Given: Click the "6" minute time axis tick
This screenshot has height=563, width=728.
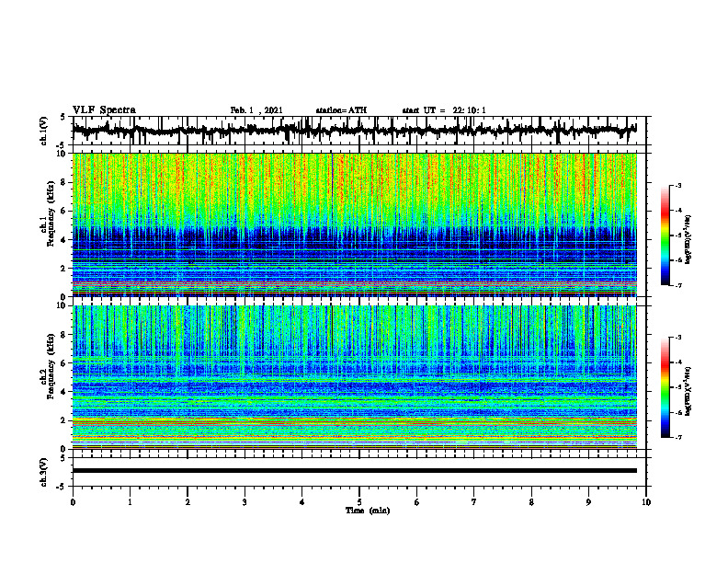Looking at the screenshot, I should [x=417, y=502].
